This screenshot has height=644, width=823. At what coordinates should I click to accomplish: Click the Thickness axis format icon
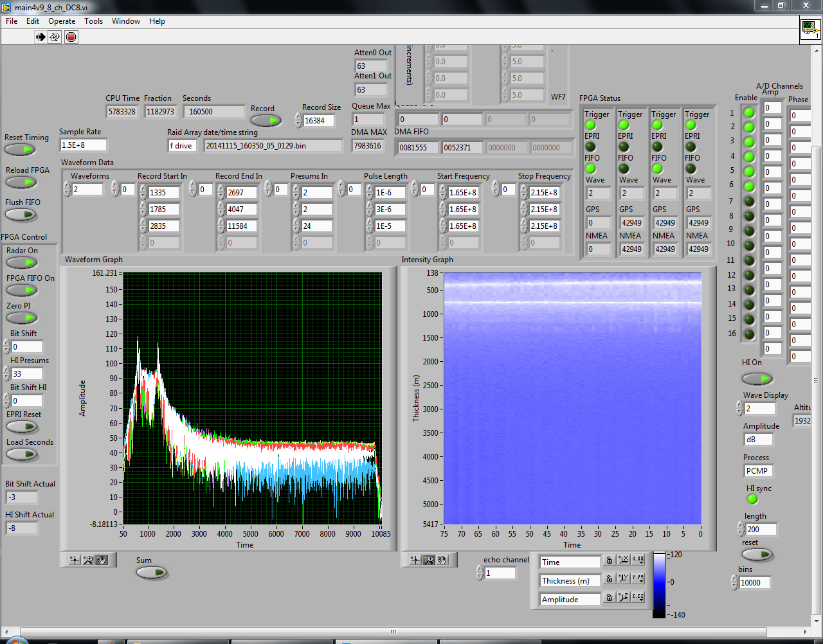637,579
